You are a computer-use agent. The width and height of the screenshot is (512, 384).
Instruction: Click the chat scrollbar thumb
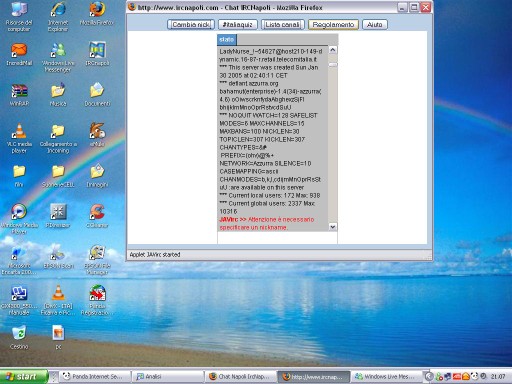pos(333,65)
